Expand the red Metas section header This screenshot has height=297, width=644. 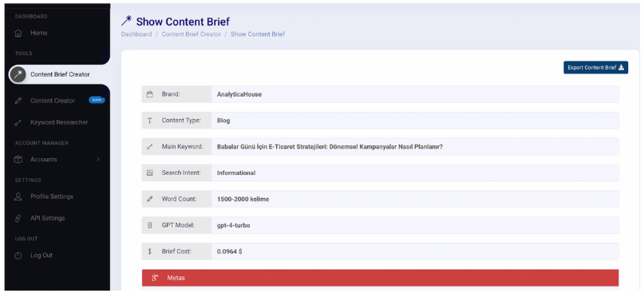[381, 278]
